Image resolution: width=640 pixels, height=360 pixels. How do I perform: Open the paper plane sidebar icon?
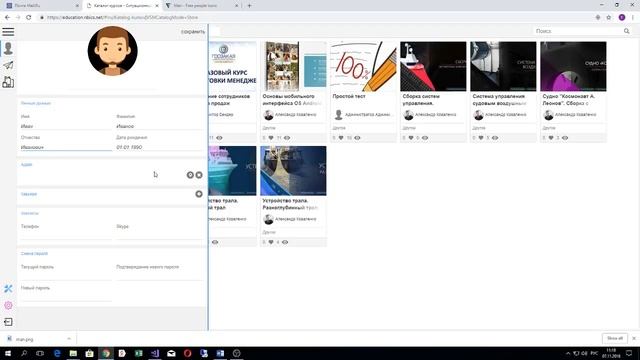(8, 65)
